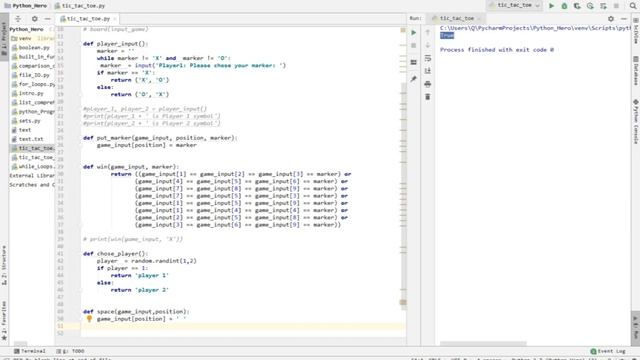Open the run configuration dropdown tic_tac_toe
Viewport: 640px width, 360px height.
point(514,5)
